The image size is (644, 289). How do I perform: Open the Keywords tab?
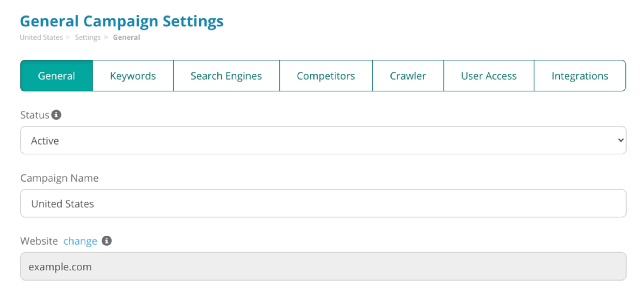[x=133, y=76]
